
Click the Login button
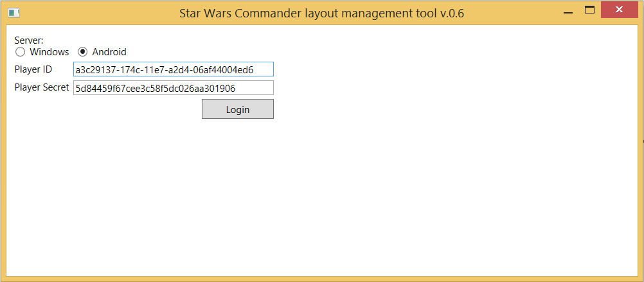238,109
